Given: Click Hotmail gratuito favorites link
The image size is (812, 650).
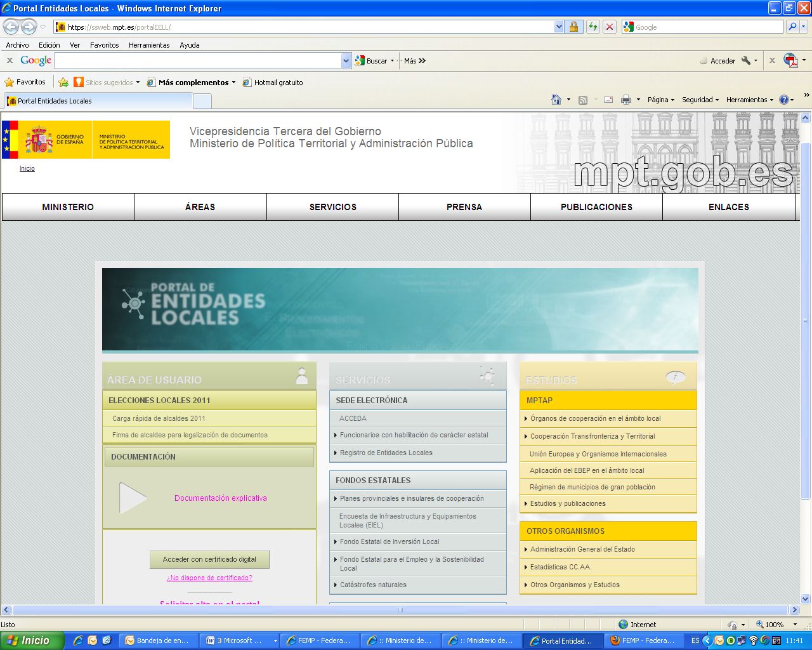Looking at the screenshot, I should coord(273,83).
